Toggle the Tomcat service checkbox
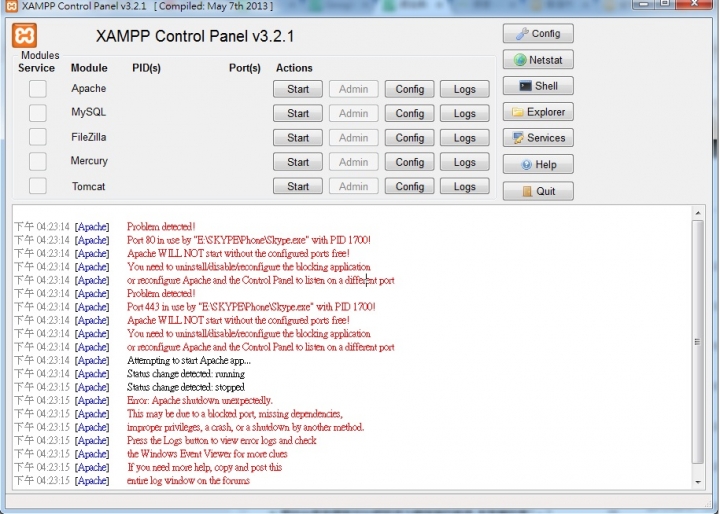 click(x=38, y=186)
